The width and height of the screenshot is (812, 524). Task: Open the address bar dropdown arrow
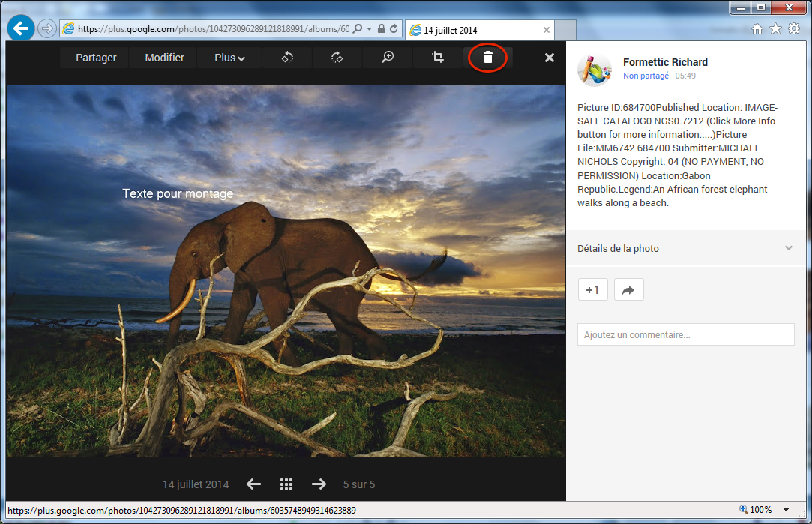tap(369, 29)
